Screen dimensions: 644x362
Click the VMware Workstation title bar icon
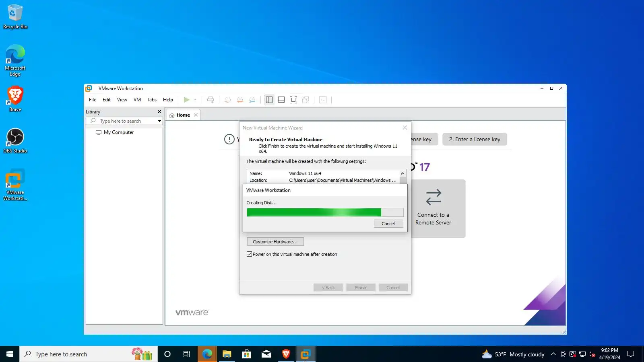point(89,88)
